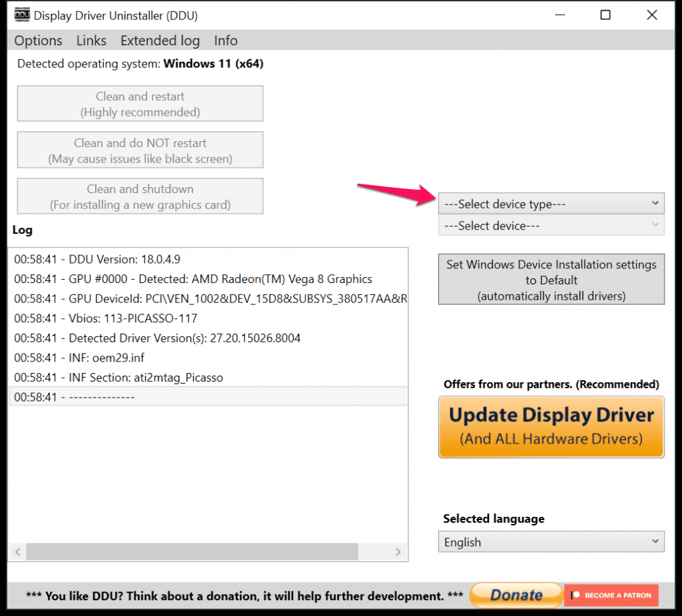The width and height of the screenshot is (682, 616).
Task: Expand the Select device type dropdown
Action: [x=551, y=204]
